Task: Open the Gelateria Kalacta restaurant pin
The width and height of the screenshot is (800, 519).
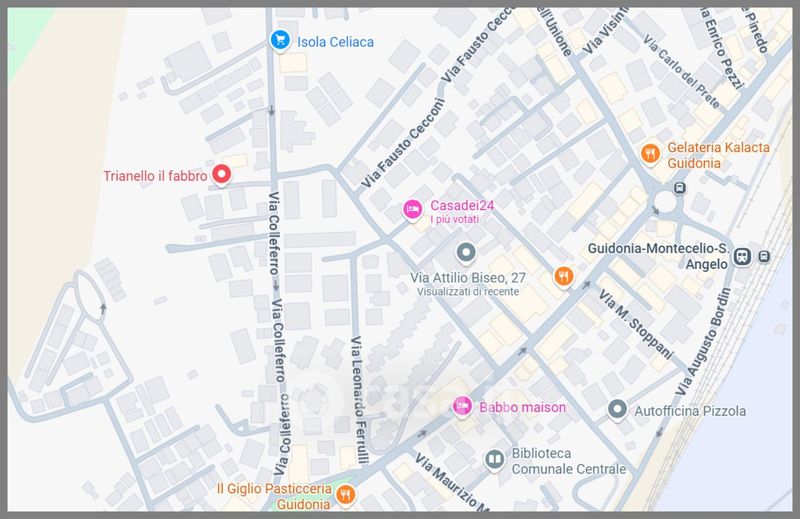Action: coord(650,154)
